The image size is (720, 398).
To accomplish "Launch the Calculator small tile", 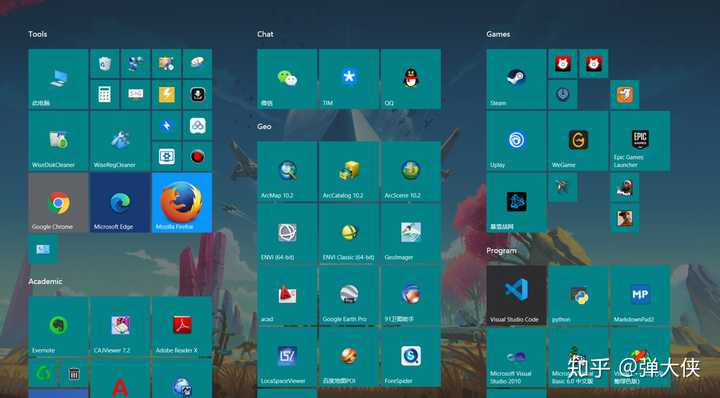I will pyautogui.click(x=105, y=95).
